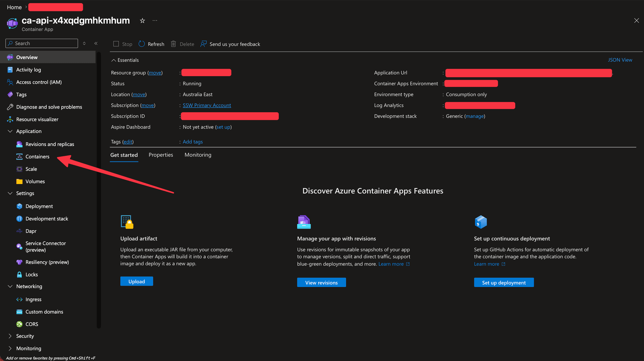This screenshot has height=361, width=644.
Task: Click the Manage revisions feature icon
Action: [x=304, y=222]
